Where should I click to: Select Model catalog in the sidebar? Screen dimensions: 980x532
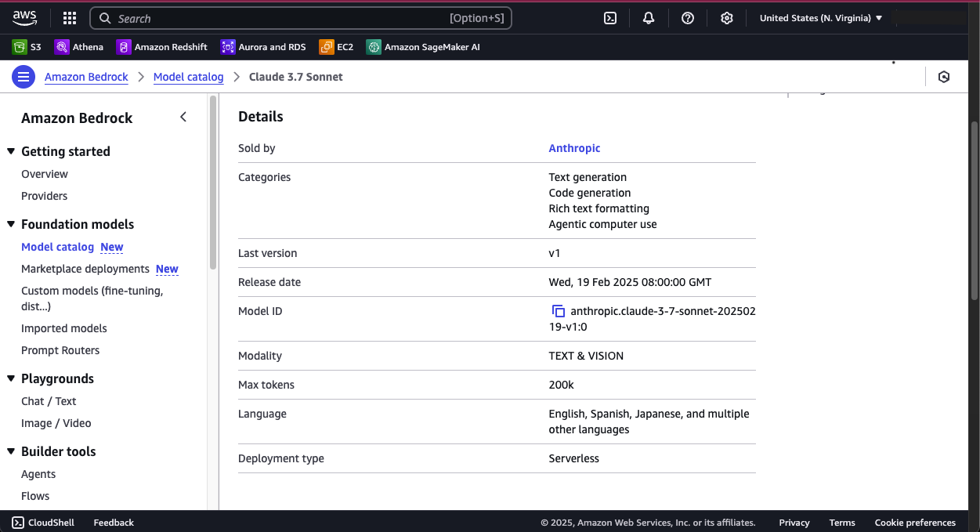[57, 247]
